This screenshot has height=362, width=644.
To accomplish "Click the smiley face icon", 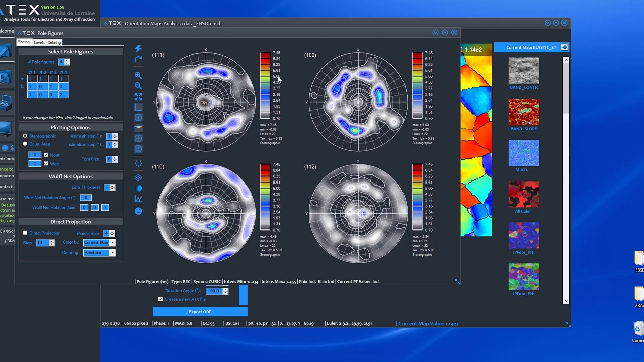I will pos(138,211).
